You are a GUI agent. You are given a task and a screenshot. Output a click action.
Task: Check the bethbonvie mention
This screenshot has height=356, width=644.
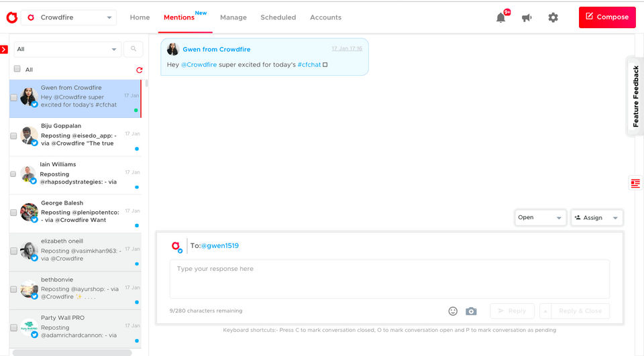coord(13,290)
